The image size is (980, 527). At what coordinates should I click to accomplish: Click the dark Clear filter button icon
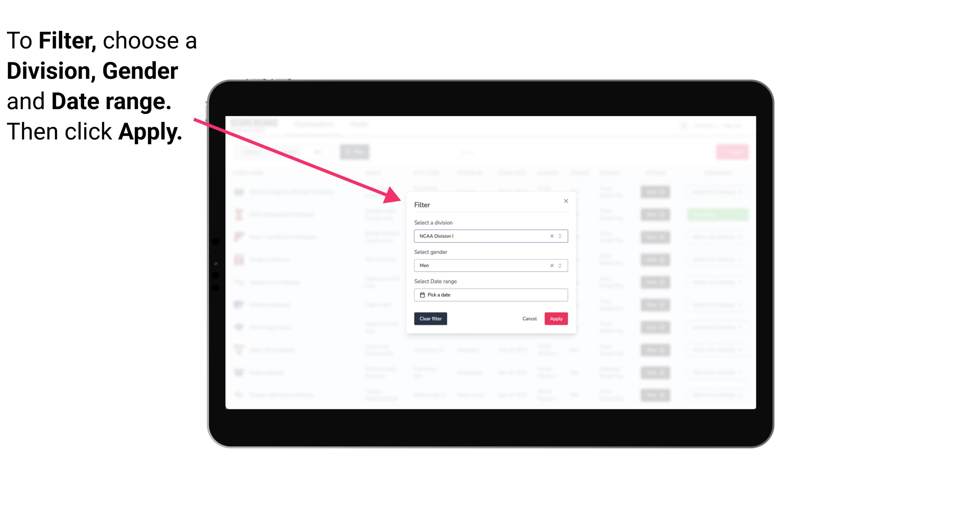point(430,319)
